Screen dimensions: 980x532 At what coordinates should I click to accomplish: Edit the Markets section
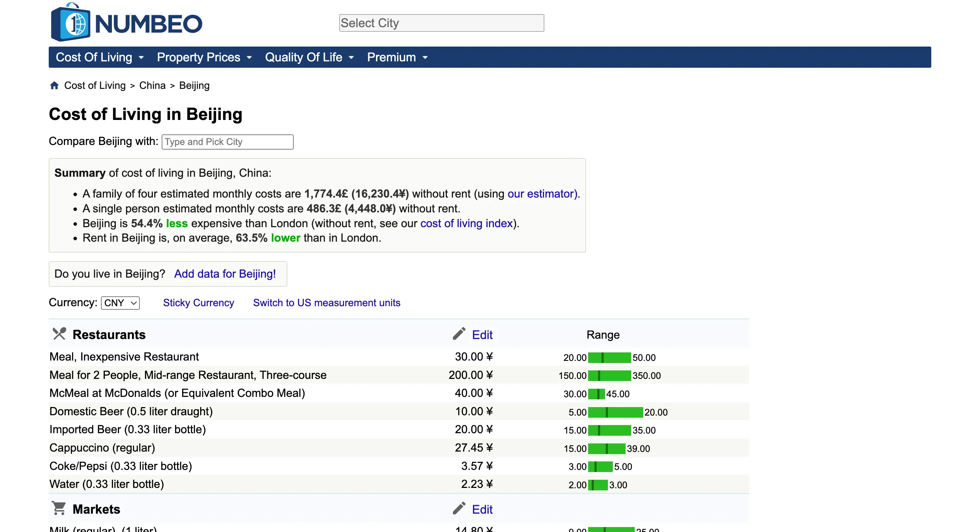coord(482,509)
